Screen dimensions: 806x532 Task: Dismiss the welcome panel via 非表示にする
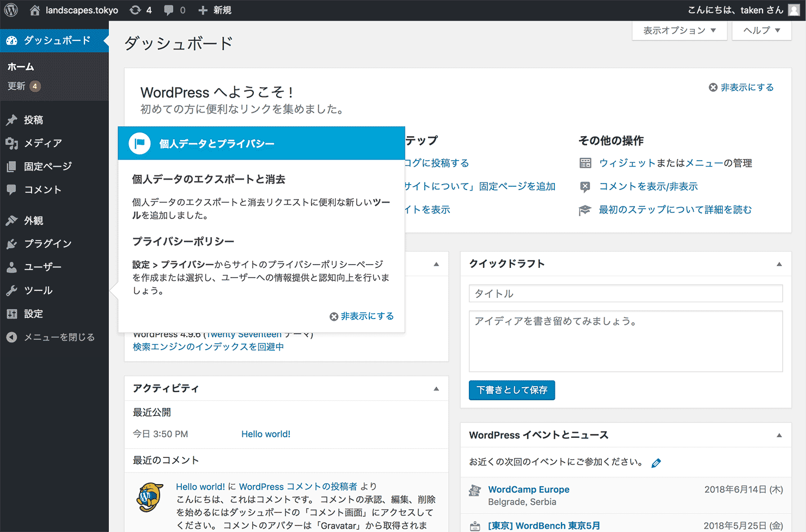741,87
